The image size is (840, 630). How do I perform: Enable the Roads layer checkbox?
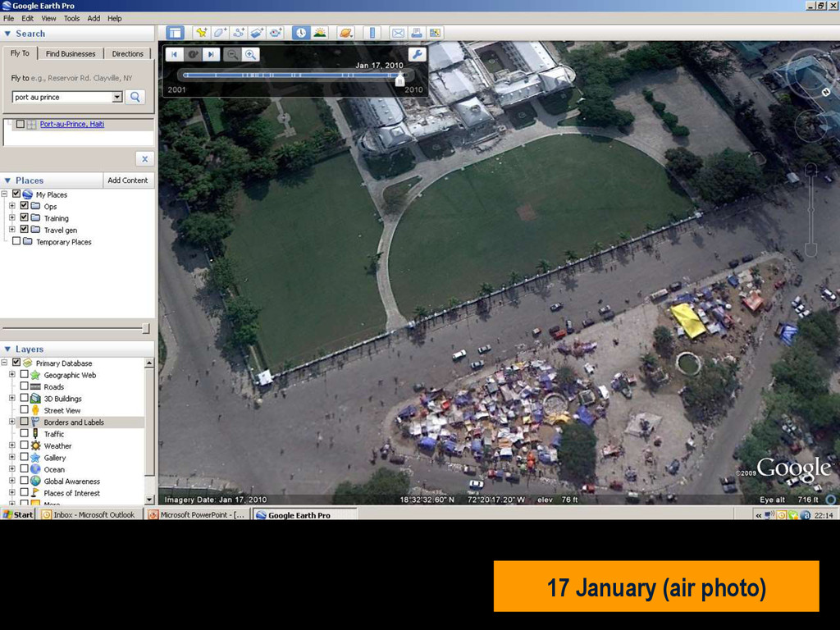tap(24, 386)
